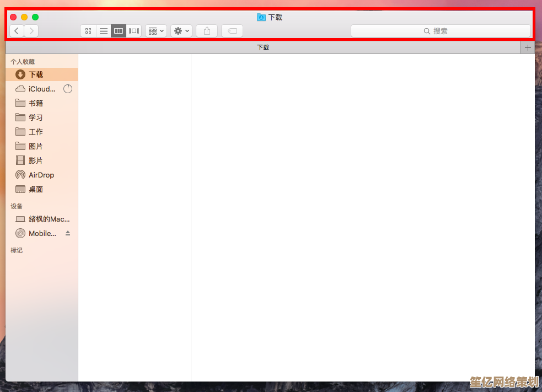Viewport: 542px width, 392px height.
Task: Eject the Mobile disk
Action: [x=68, y=233]
